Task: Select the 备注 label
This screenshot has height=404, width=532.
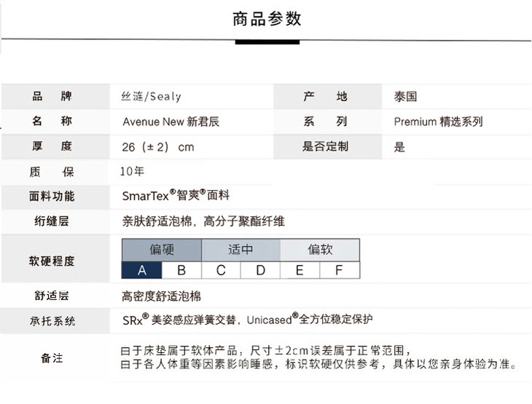Action: point(52,358)
